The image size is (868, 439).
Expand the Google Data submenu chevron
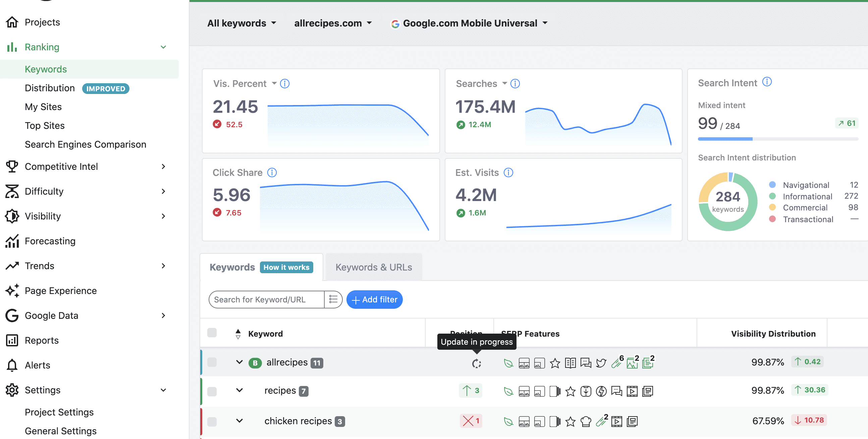pyautogui.click(x=163, y=315)
